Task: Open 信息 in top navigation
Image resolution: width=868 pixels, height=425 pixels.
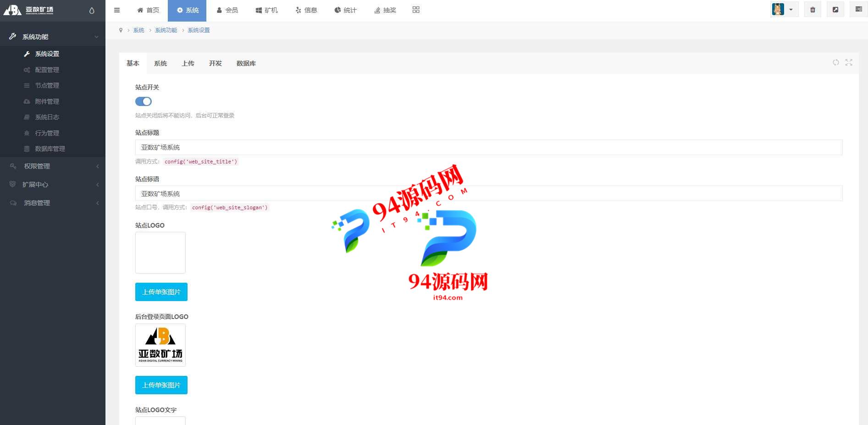Action: pos(306,10)
